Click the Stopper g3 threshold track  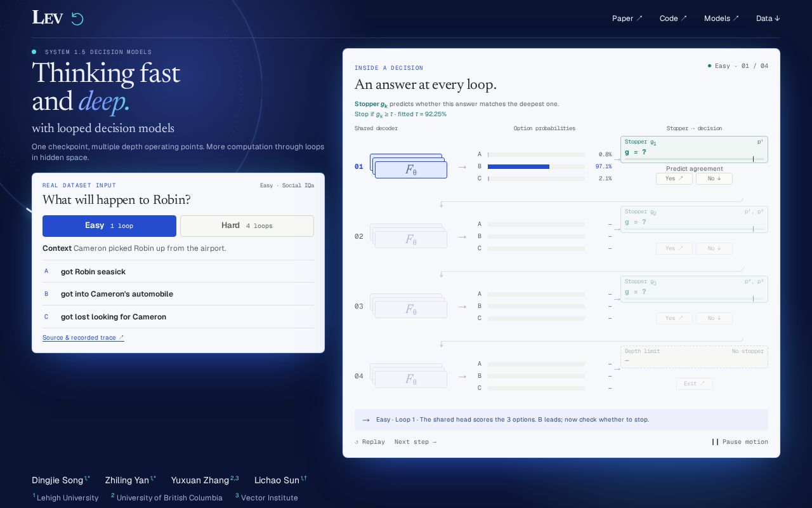coord(694,298)
